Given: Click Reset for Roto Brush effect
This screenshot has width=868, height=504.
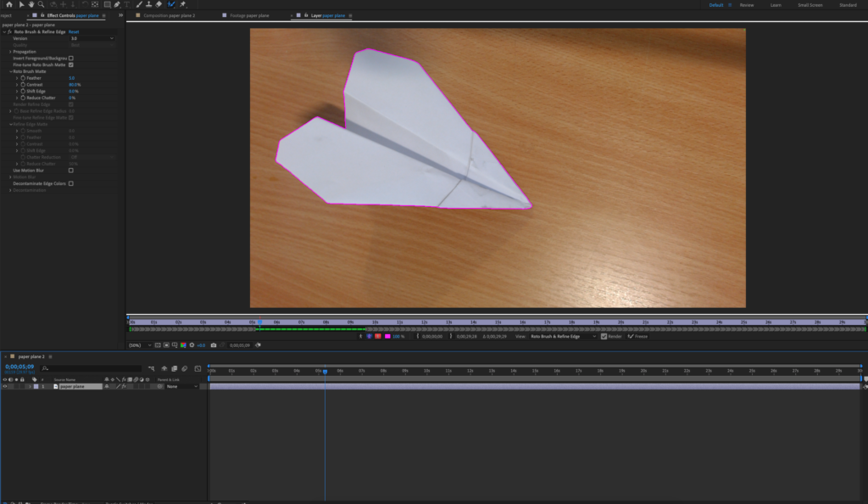Looking at the screenshot, I should pos(74,31).
